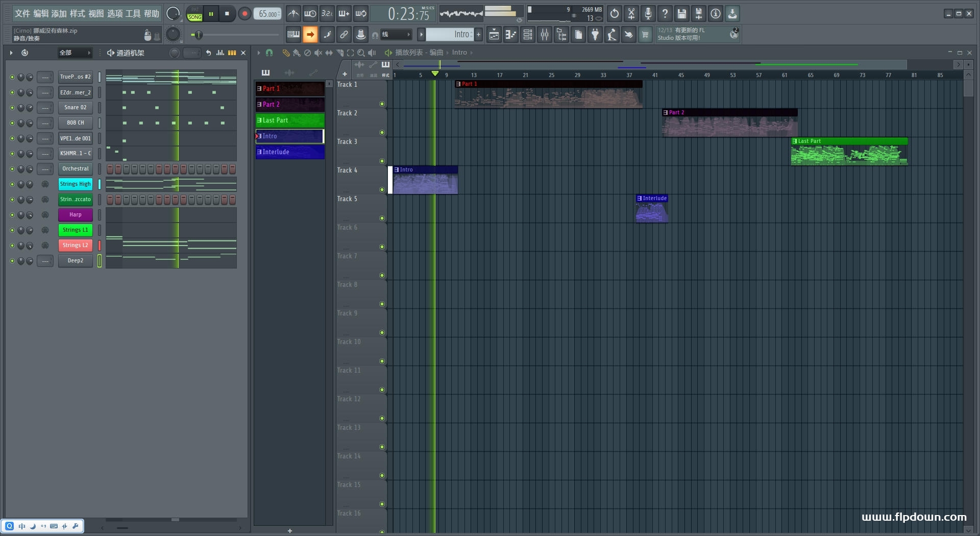Click the undo history circular arrow icon
Image resolution: width=980 pixels, height=536 pixels.
[615, 14]
